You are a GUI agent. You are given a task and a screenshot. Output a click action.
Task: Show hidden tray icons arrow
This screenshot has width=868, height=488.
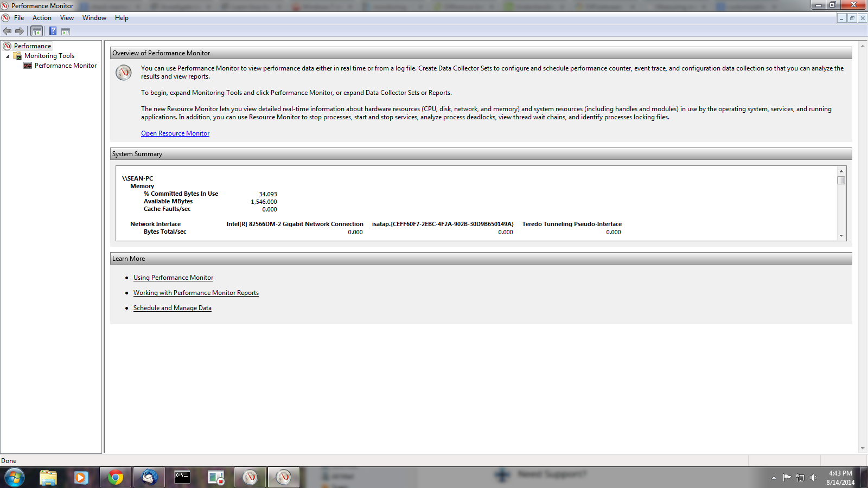[774, 478]
